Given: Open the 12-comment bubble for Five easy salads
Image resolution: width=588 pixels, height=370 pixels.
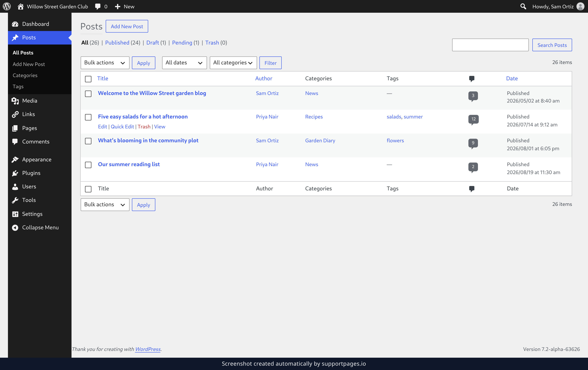Looking at the screenshot, I should pyautogui.click(x=473, y=119).
